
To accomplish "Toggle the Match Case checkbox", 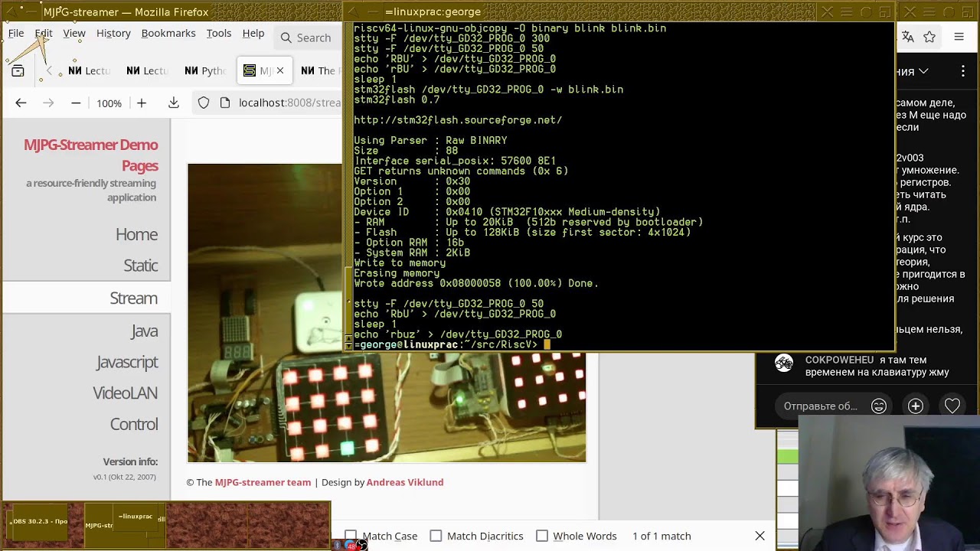I will (x=351, y=536).
